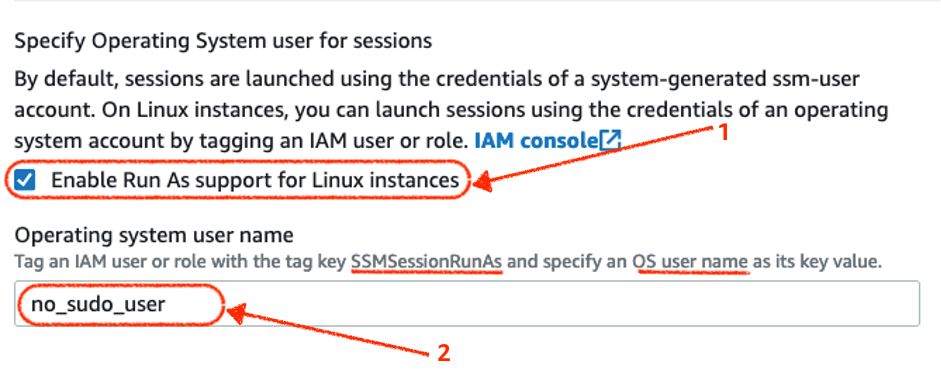
Task: Uncheck the Enable Run As support checkbox
Action: (x=25, y=180)
